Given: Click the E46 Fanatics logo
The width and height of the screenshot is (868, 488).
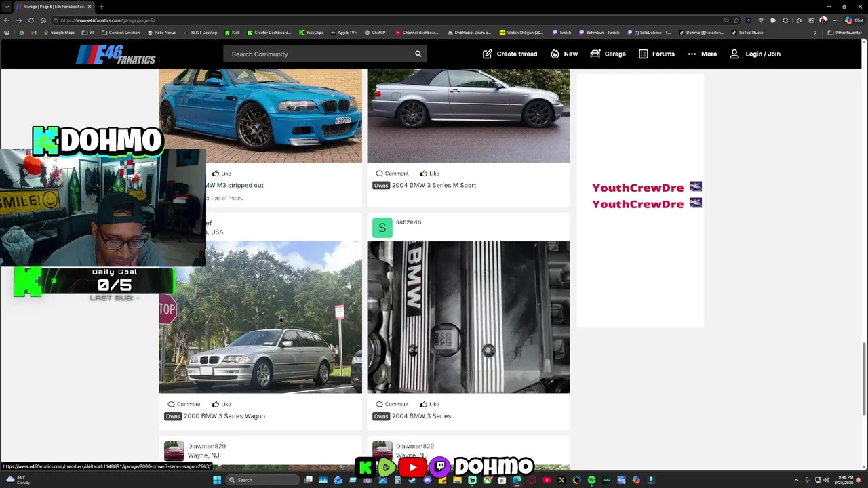Looking at the screenshot, I should [x=116, y=54].
